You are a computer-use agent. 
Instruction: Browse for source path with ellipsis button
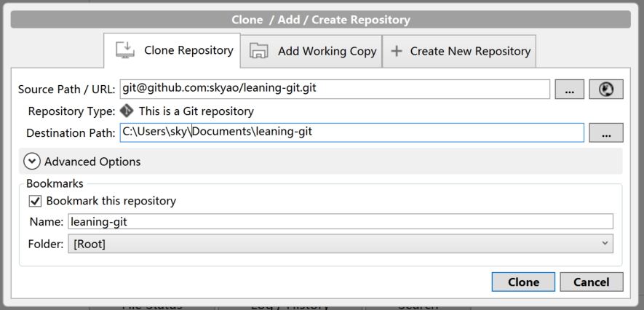pos(569,89)
